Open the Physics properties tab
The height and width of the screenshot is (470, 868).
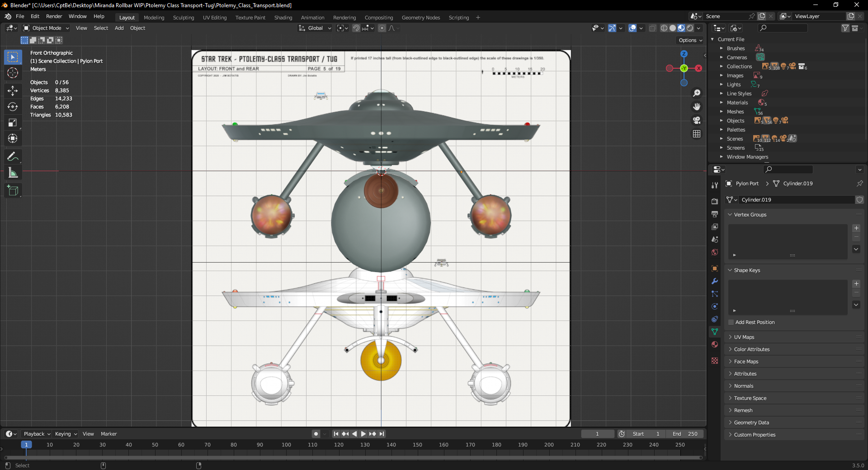pyautogui.click(x=715, y=306)
